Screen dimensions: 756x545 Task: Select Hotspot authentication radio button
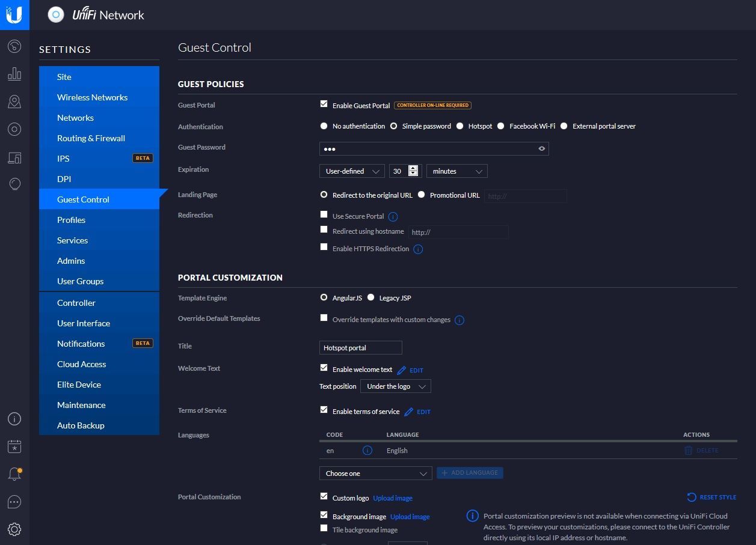coord(460,126)
